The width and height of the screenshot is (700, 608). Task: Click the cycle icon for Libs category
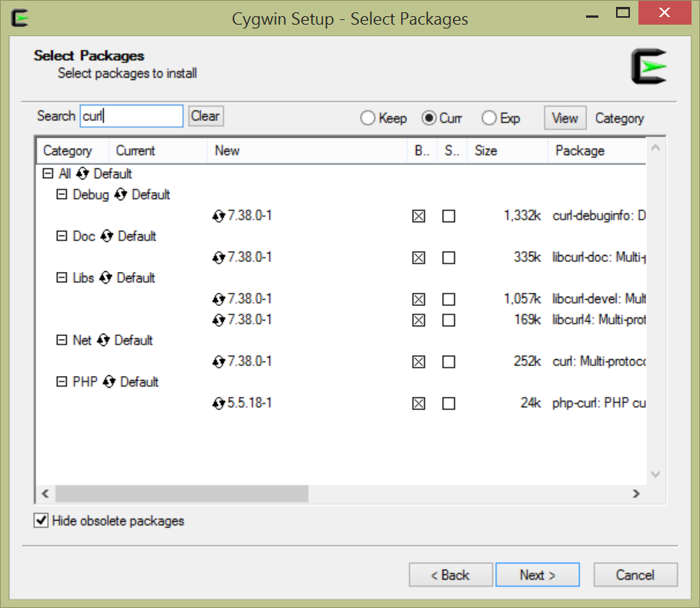[106, 277]
